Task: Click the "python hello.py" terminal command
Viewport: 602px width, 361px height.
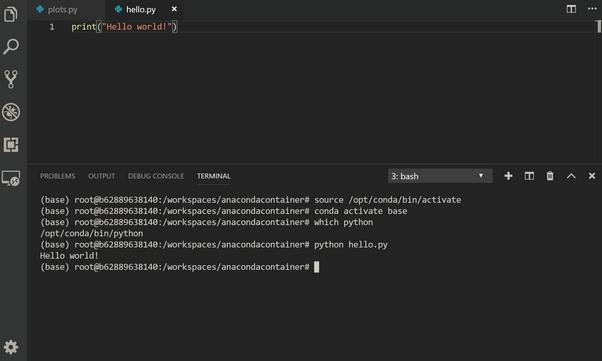Action: pyautogui.click(x=351, y=244)
